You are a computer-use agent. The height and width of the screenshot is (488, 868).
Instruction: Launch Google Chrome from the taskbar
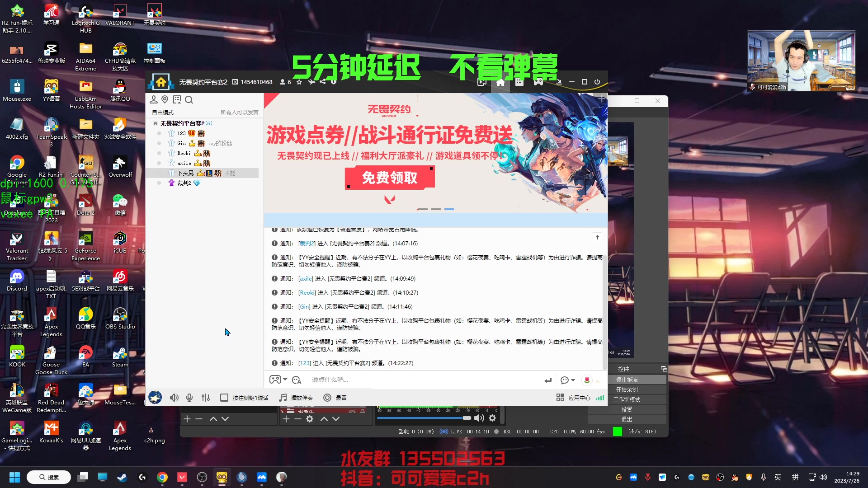tap(162, 477)
